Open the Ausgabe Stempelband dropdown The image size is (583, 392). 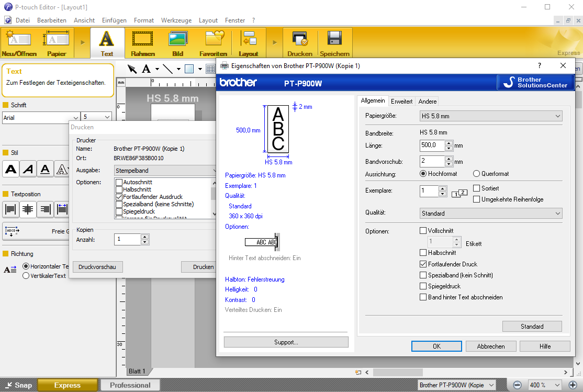click(165, 170)
